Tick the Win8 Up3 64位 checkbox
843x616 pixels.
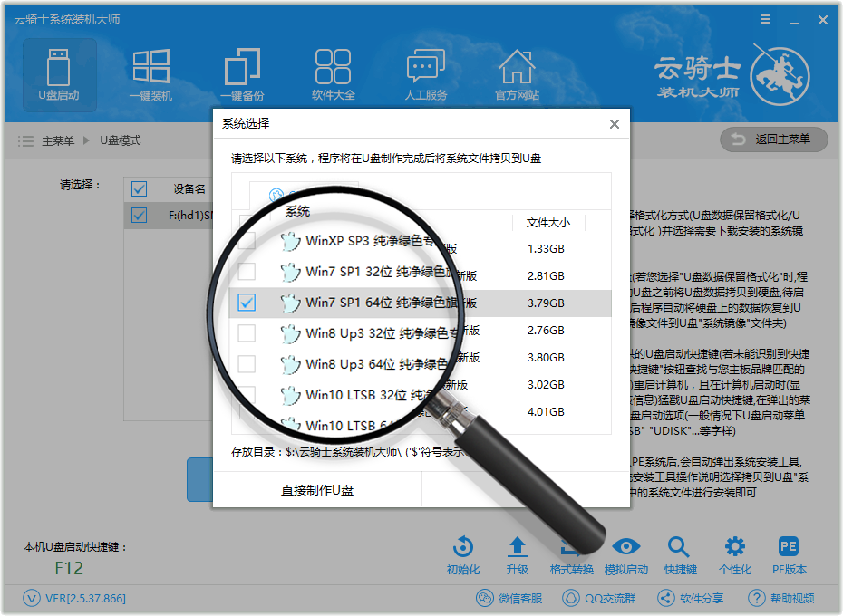(x=247, y=364)
